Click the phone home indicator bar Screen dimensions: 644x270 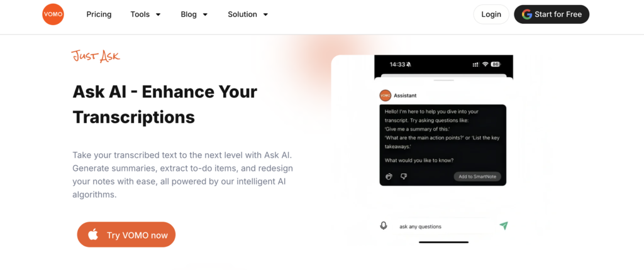tap(443, 242)
